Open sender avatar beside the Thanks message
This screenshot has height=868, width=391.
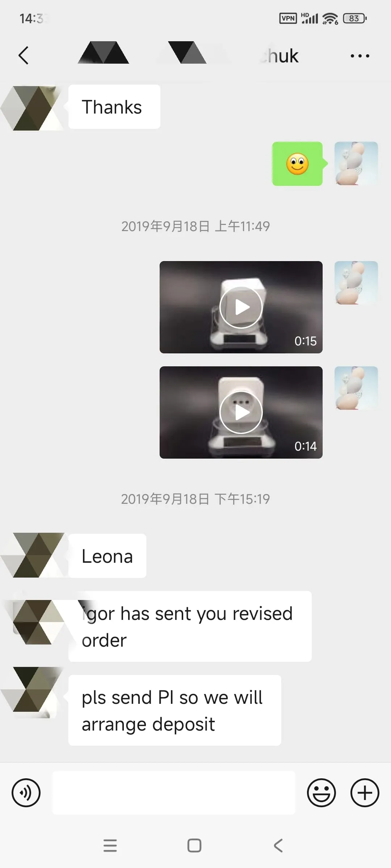pos(35,108)
